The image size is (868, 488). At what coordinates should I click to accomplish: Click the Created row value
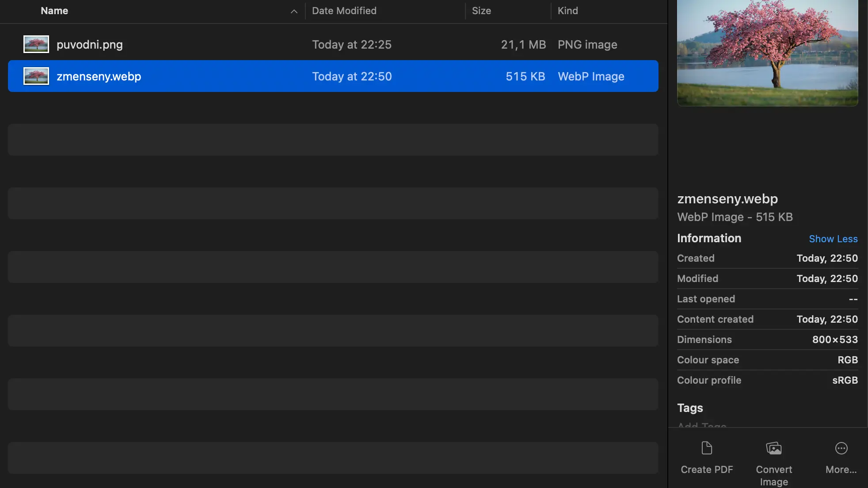827,258
